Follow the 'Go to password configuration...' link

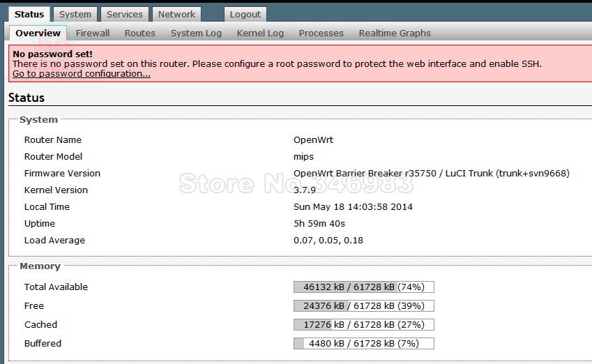82,74
